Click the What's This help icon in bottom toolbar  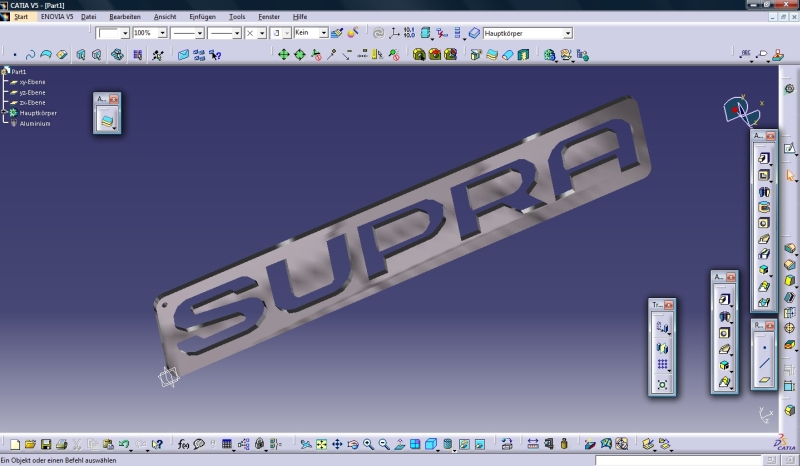click(x=157, y=444)
